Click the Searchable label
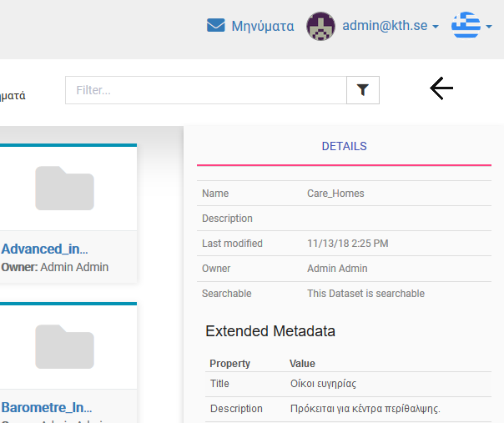 tap(227, 294)
